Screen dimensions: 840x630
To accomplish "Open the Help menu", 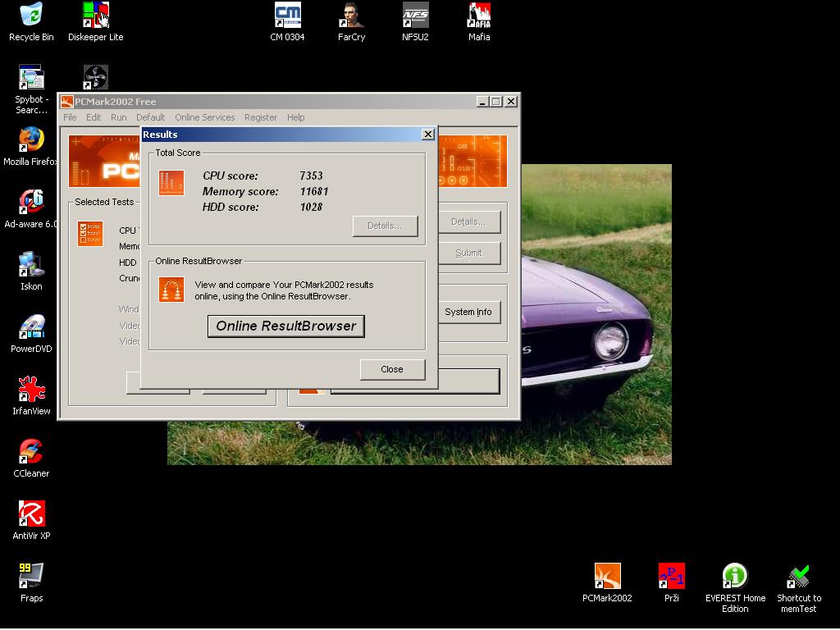I will pos(295,117).
